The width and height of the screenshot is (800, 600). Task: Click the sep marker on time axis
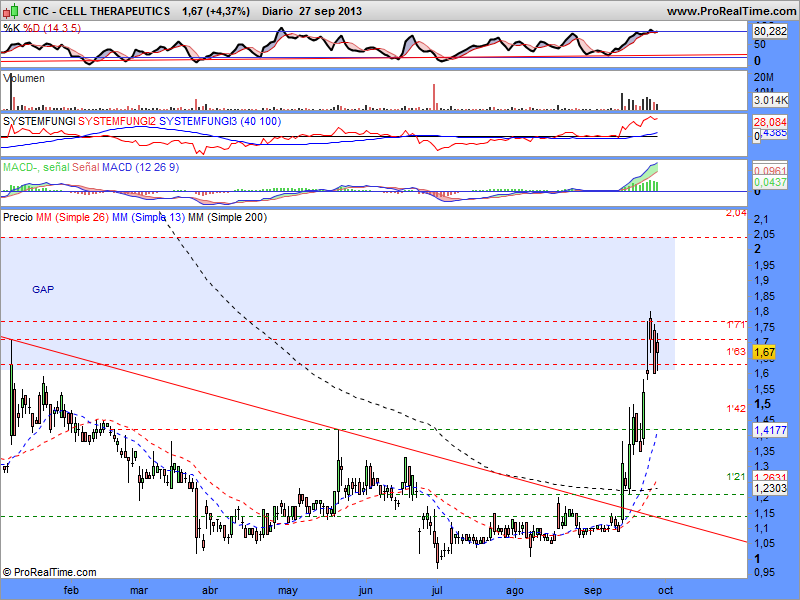tap(593, 591)
